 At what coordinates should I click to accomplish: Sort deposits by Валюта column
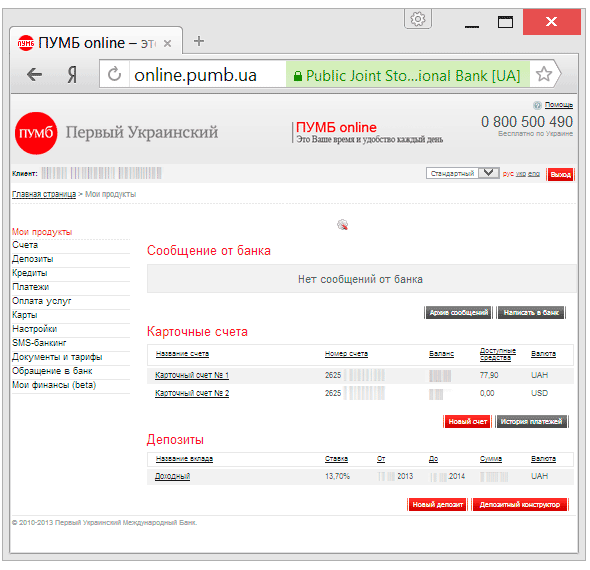543,459
